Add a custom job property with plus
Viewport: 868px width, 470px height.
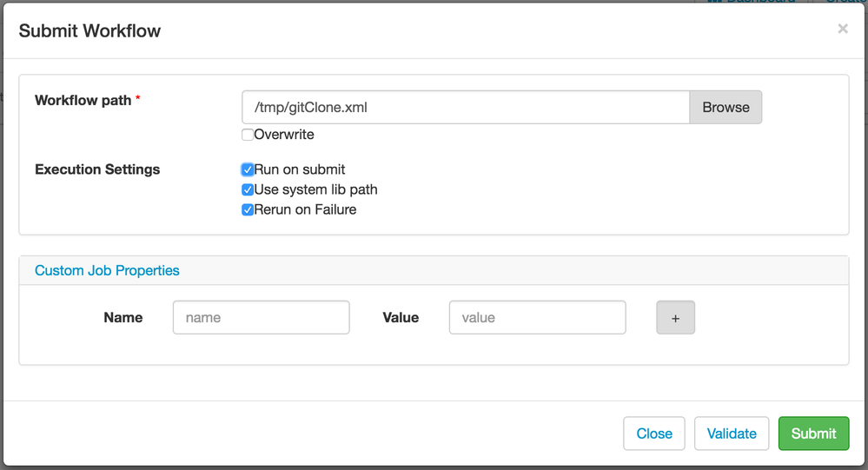pos(675,318)
